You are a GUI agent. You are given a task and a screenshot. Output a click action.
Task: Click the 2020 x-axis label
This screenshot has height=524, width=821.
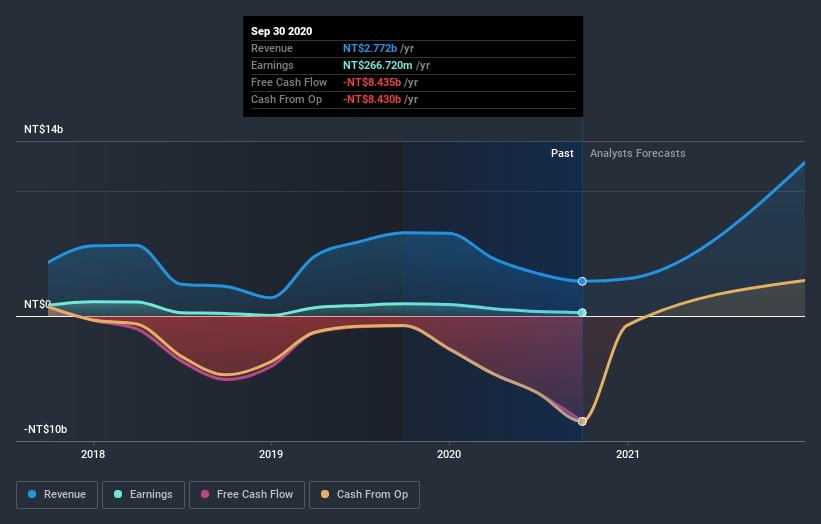449,454
